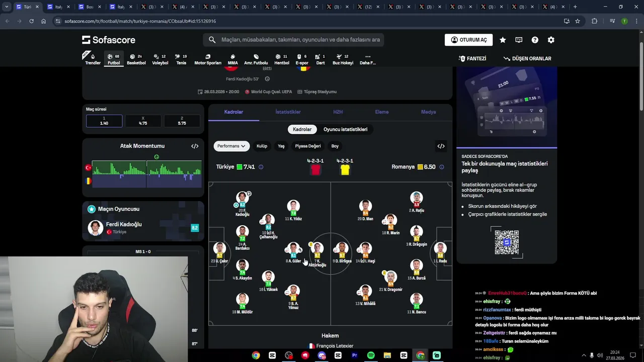The height and width of the screenshot is (362, 644).
Task: Click the speaker volume tray icon
Action: click(600, 355)
